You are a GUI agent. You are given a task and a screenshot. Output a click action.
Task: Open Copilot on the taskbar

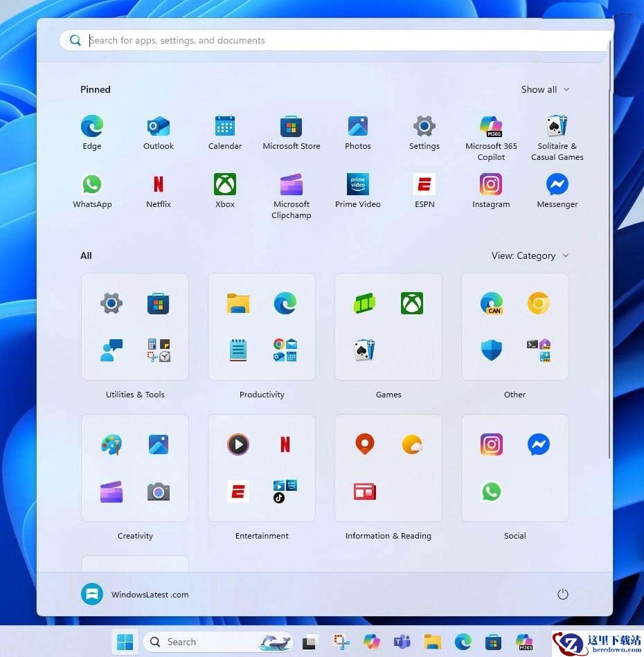(372, 642)
